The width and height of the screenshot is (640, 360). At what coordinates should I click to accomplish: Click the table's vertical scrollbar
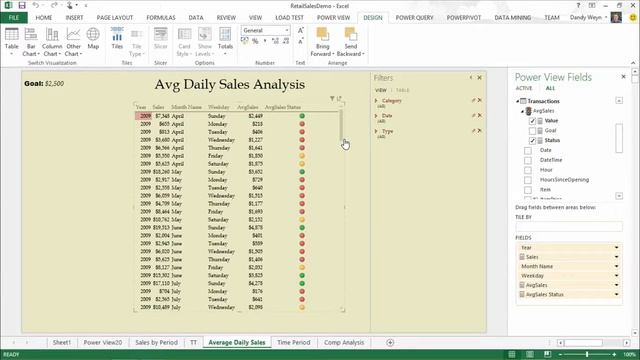(x=341, y=125)
